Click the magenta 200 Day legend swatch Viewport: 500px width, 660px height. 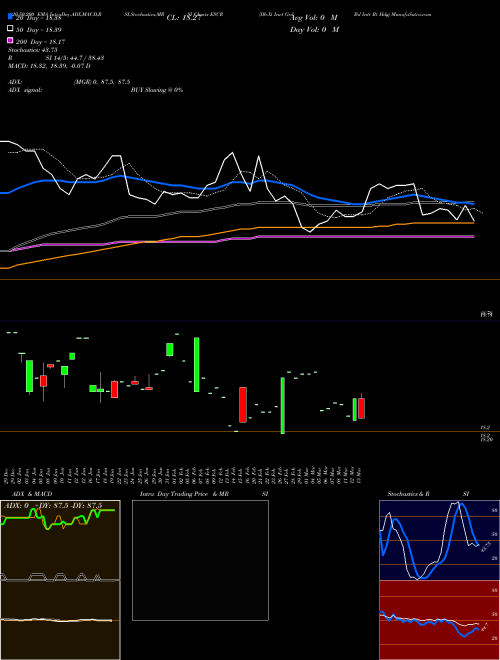pos(11,40)
